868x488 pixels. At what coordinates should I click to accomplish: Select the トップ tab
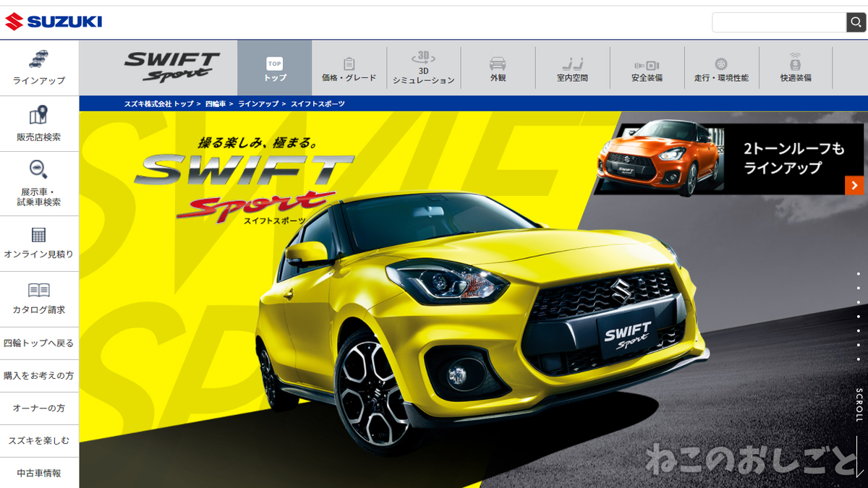pos(275,68)
